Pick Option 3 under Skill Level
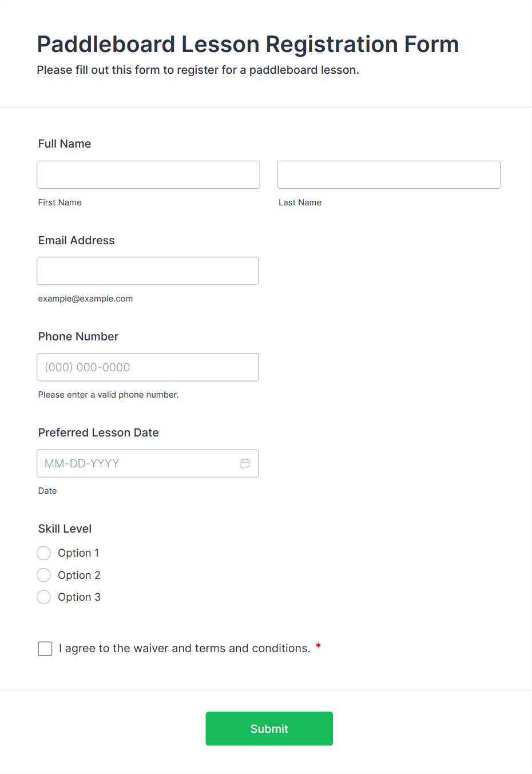532x774 pixels. pyautogui.click(x=44, y=597)
